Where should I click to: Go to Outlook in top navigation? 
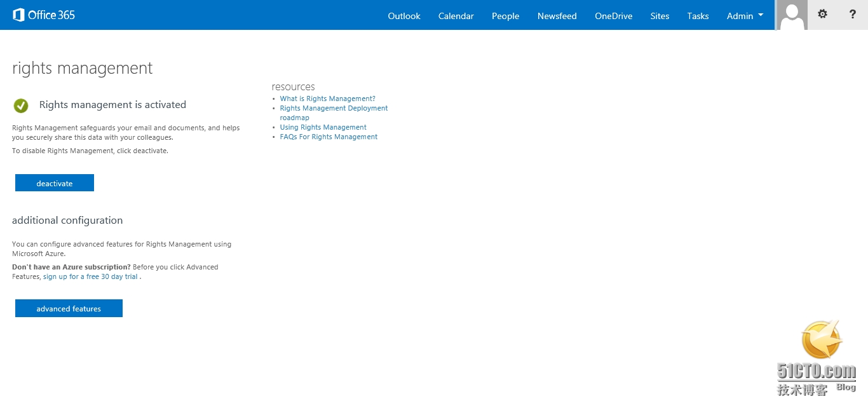[x=404, y=16]
